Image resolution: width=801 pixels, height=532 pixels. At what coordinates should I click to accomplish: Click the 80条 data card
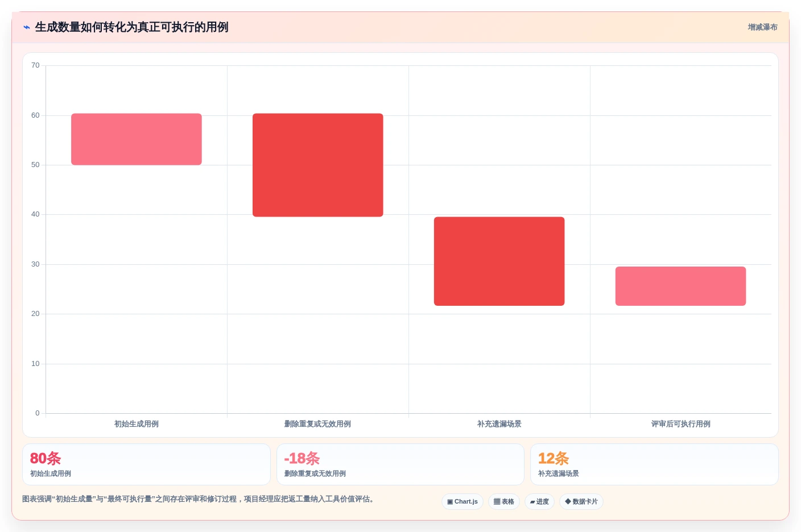(x=146, y=464)
